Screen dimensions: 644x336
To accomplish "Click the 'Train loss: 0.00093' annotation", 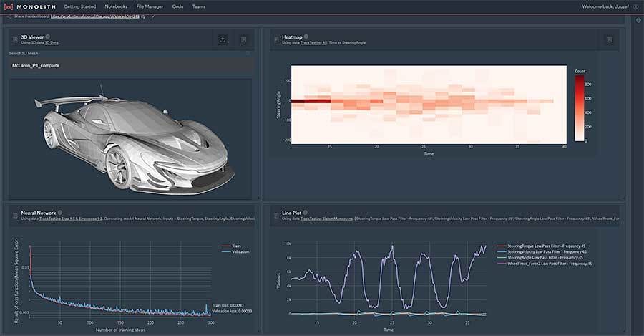I will click(228, 306).
